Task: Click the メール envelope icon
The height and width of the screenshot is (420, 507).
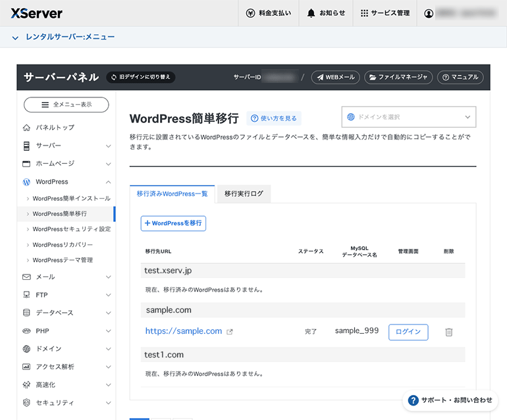Action: 26,276
